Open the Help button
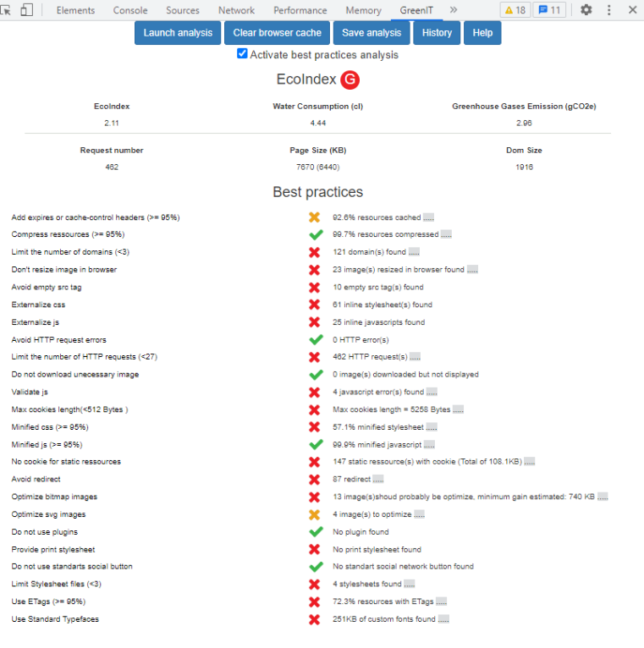Image resolution: width=644 pixels, height=648 pixels. 482,33
